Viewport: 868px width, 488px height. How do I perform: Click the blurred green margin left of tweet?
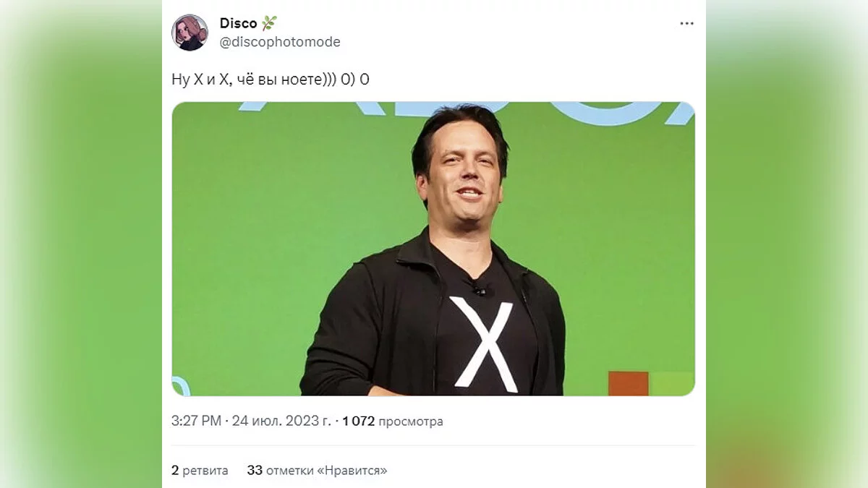[x=81, y=244]
